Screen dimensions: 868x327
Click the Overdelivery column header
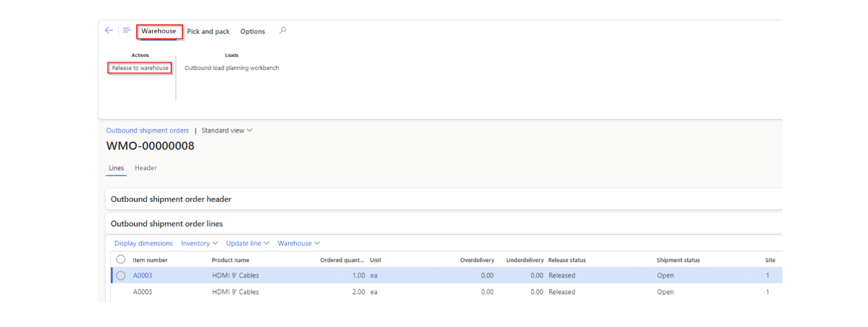tap(477, 260)
